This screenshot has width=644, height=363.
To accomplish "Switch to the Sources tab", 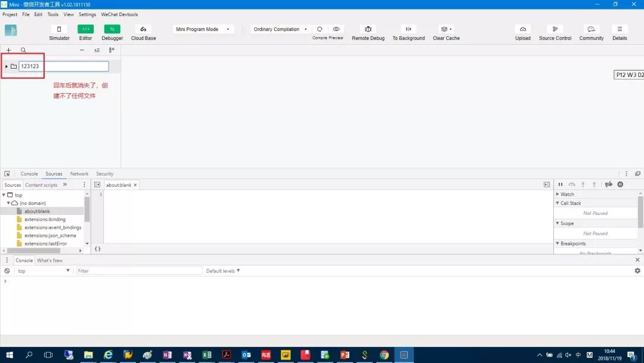I will coord(54,174).
